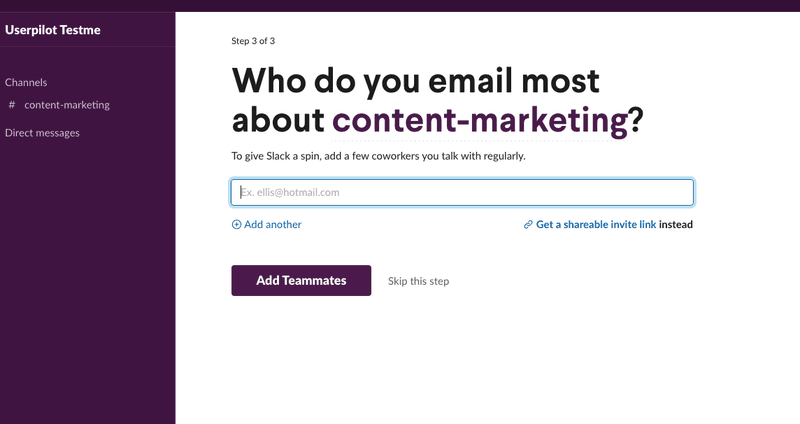The image size is (800, 424).
Task: Open the Direct messages section in sidebar
Action: [x=42, y=133]
